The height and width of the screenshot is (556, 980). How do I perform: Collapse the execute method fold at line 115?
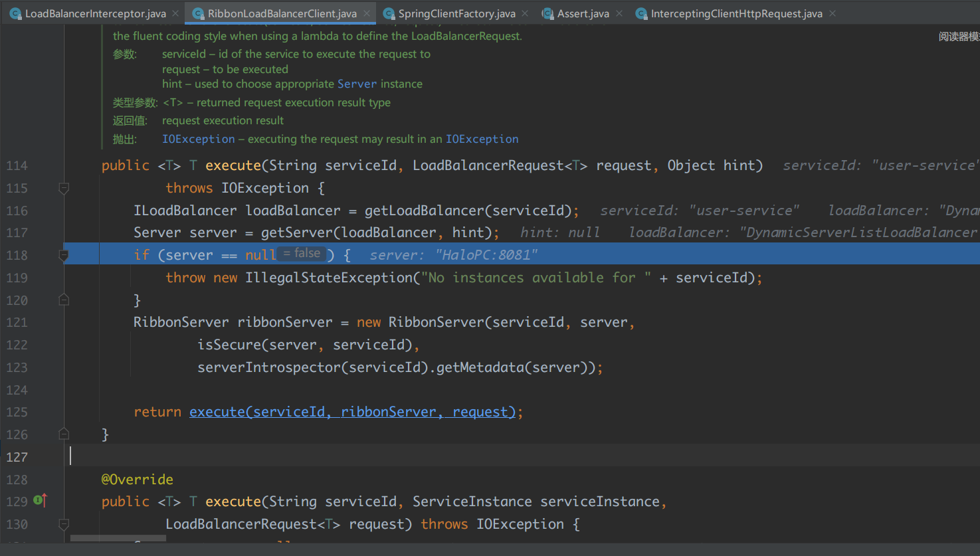click(x=64, y=189)
